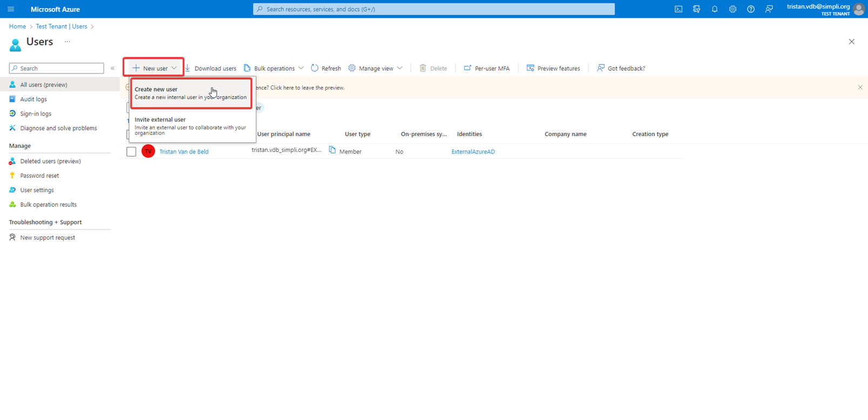Screen dimensions: 868x420
Task: Click the Delete toolbar button
Action: (x=433, y=68)
